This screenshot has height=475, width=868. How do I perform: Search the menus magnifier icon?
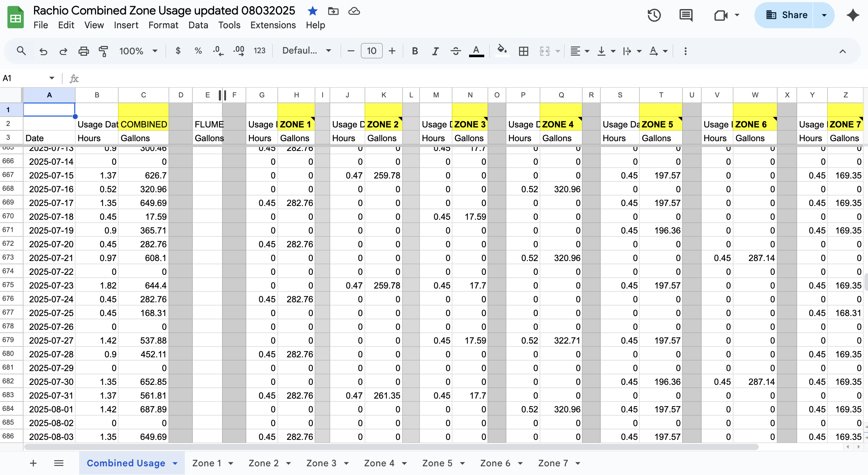[21, 51]
